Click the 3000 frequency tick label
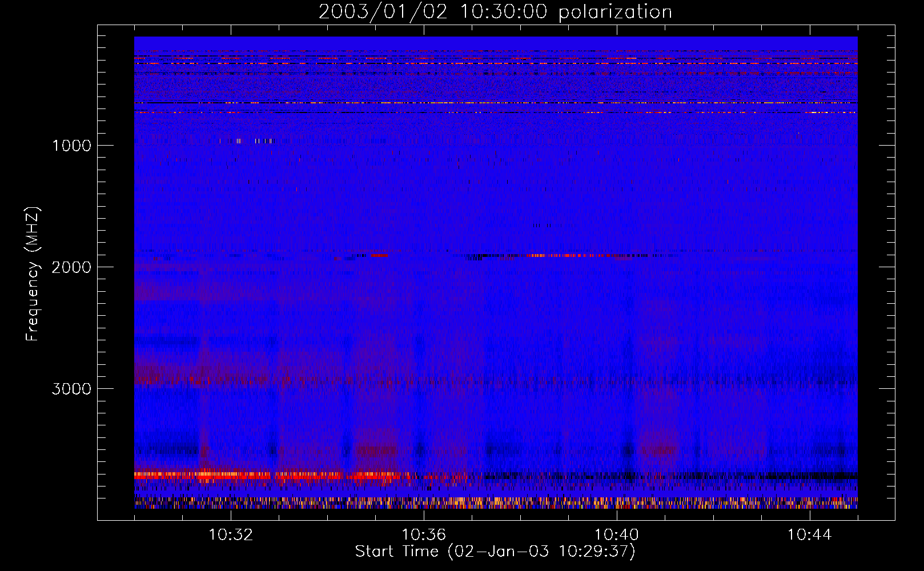Screen dimensions: 924x571 coord(71,389)
